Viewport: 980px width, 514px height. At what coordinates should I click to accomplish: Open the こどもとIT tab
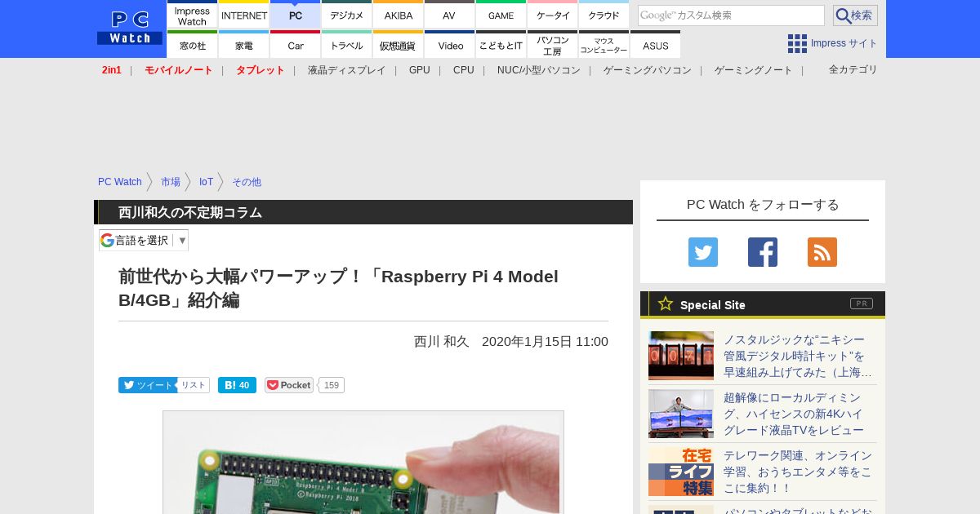click(501, 44)
